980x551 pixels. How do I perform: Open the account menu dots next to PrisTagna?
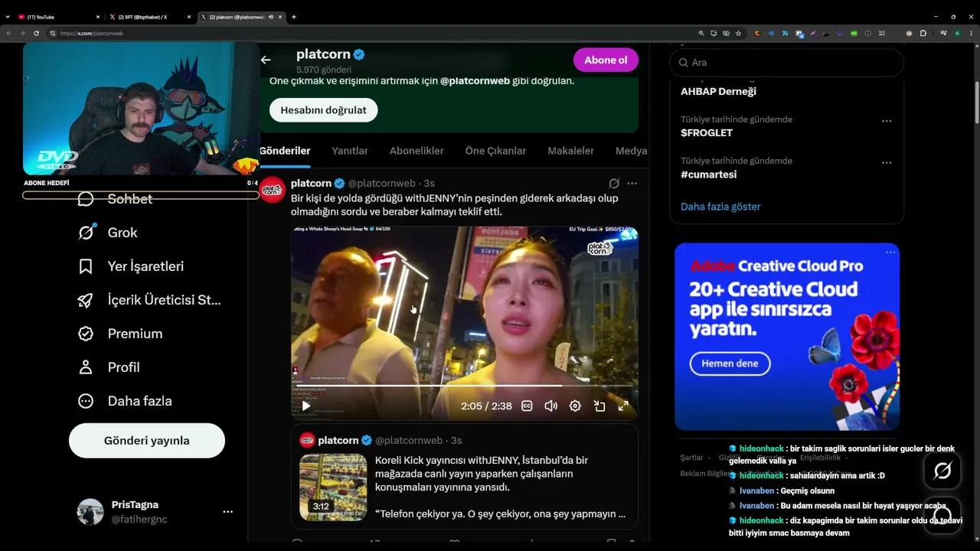point(227,512)
